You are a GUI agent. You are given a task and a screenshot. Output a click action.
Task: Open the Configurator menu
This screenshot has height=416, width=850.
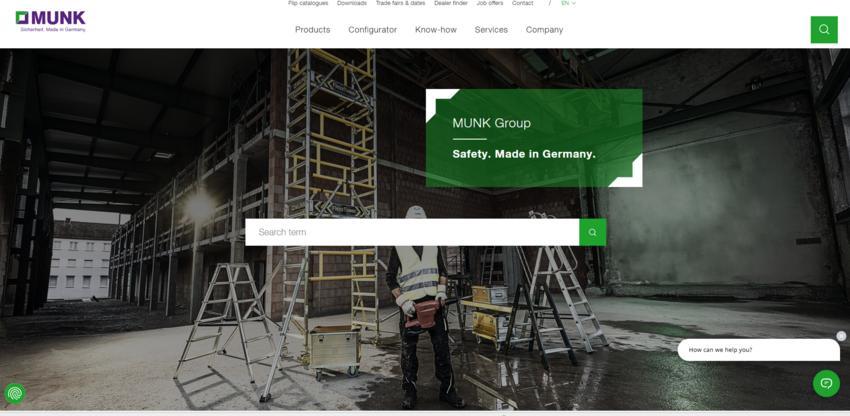coord(372,30)
